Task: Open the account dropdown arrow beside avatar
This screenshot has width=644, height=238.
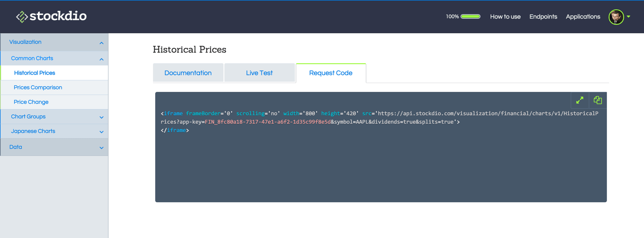Action: pyautogui.click(x=629, y=17)
